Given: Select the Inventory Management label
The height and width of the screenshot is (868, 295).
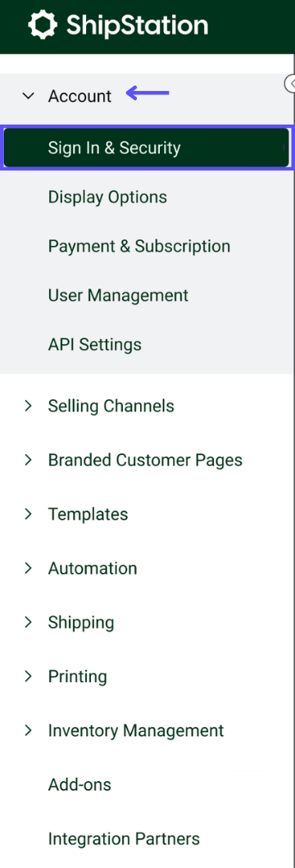Looking at the screenshot, I should pyautogui.click(x=136, y=731).
